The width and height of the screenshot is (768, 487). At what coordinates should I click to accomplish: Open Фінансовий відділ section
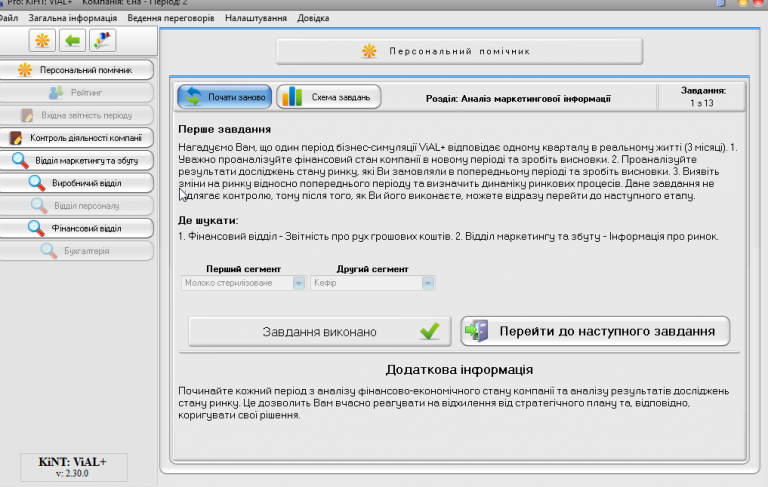click(76, 228)
